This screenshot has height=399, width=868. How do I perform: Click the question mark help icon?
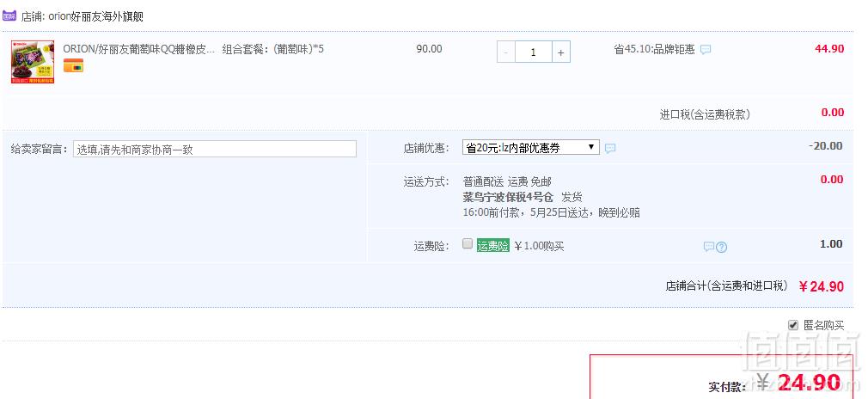tap(721, 247)
